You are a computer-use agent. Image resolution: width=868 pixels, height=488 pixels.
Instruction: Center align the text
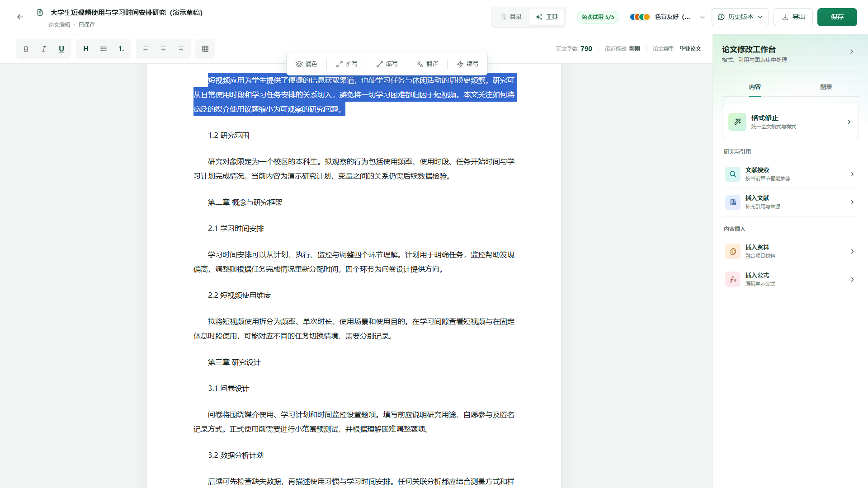tap(163, 49)
